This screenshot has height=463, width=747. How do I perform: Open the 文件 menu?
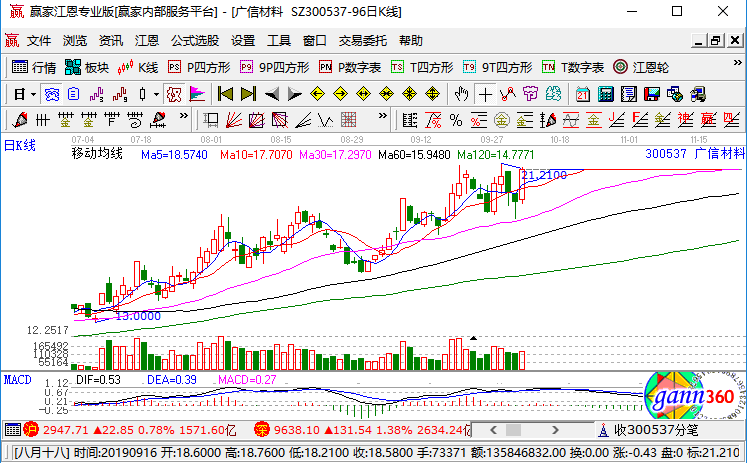39,41
